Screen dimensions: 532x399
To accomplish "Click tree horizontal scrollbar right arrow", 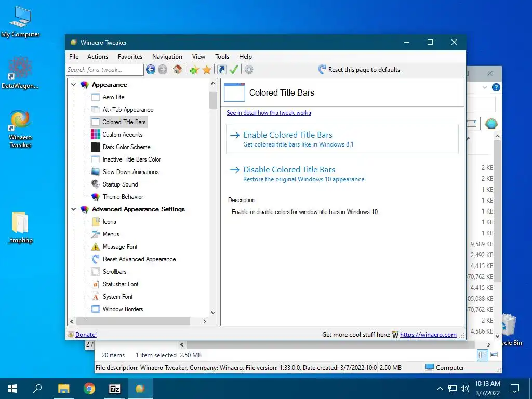I will (204, 321).
